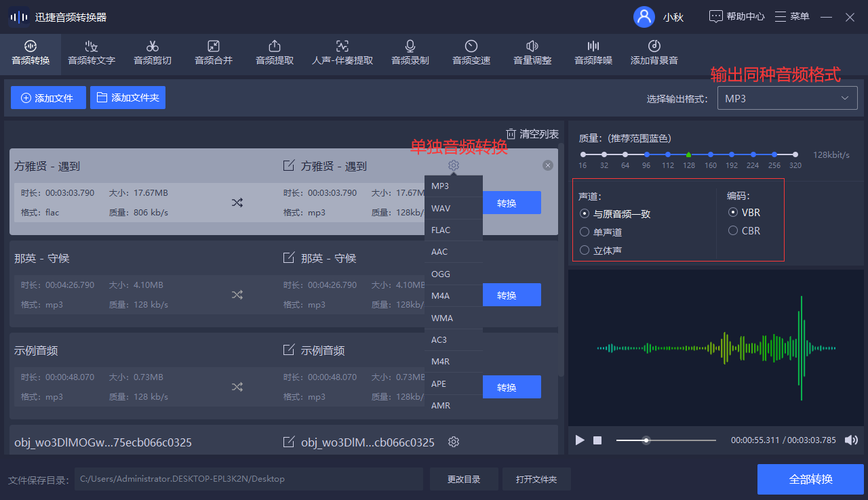868x500 pixels.
Task: Open settings gear on 示例音频 entry
Action: pyautogui.click(x=453, y=350)
